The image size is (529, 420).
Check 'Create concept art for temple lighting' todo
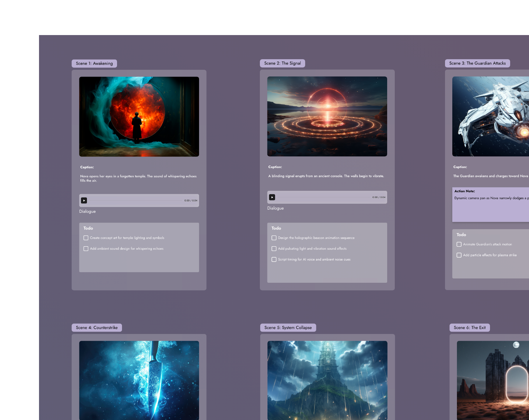pyautogui.click(x=86, y=238)
